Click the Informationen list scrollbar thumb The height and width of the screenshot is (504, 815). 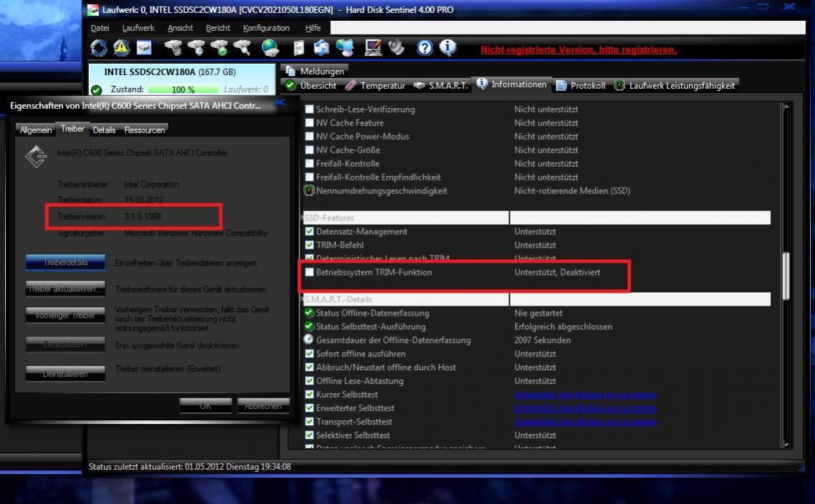point(786,276)
